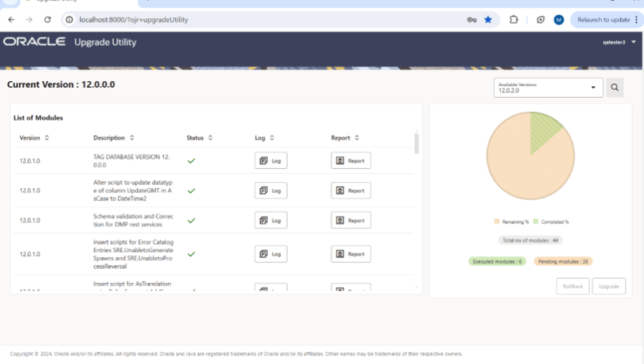Open the Chrome profile avatar M
The width and height of the screenshot is (644, 364).
tap(559, 19)
